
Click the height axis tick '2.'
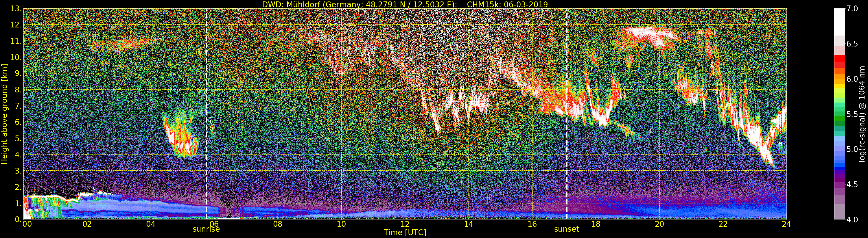tap(18, 187)
